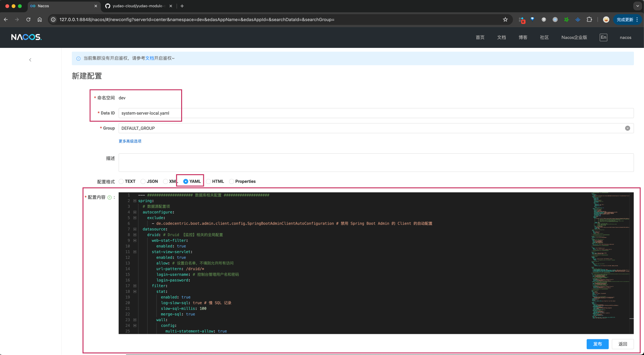Reload the page using the refresh icon
This screenshot has height=355, width=644.
28,20
